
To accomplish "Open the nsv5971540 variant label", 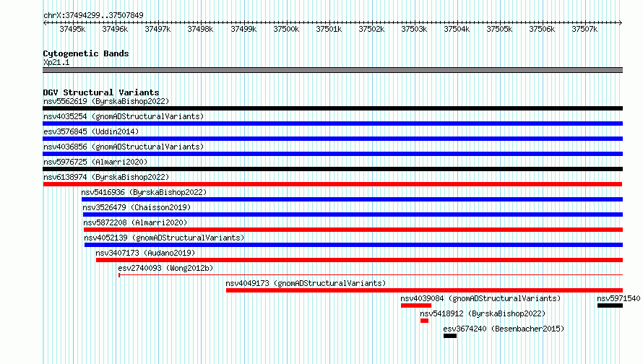I will point(618,298).
